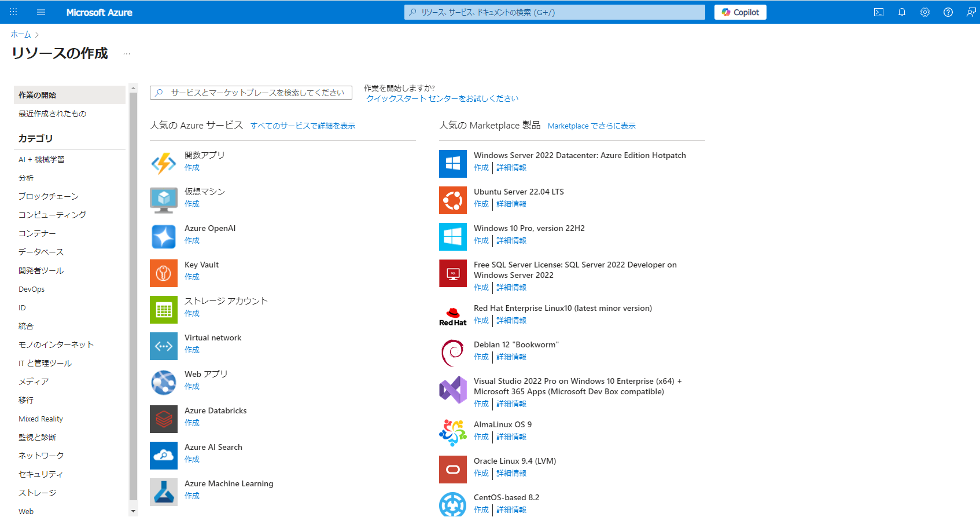This screenshot has height=528, width=980.
Task: Open the Mixed Reality category
Action: [41, 419]
